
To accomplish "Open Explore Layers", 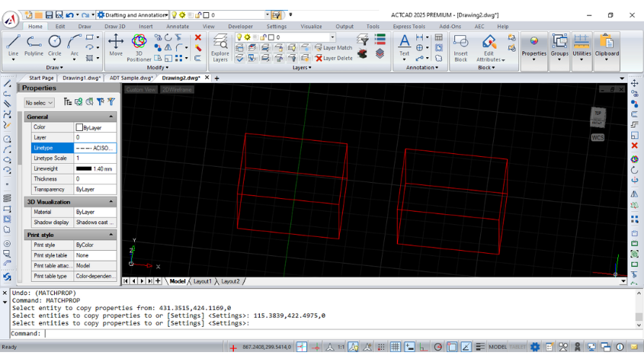I will coord(220,48).
